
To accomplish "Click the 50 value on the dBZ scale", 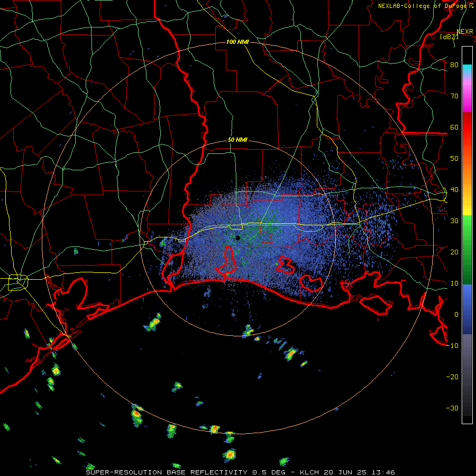I will (x=454, y=159).
